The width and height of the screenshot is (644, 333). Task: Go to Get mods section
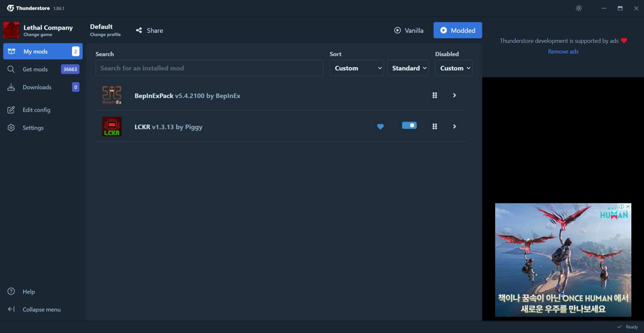[43, 69]
